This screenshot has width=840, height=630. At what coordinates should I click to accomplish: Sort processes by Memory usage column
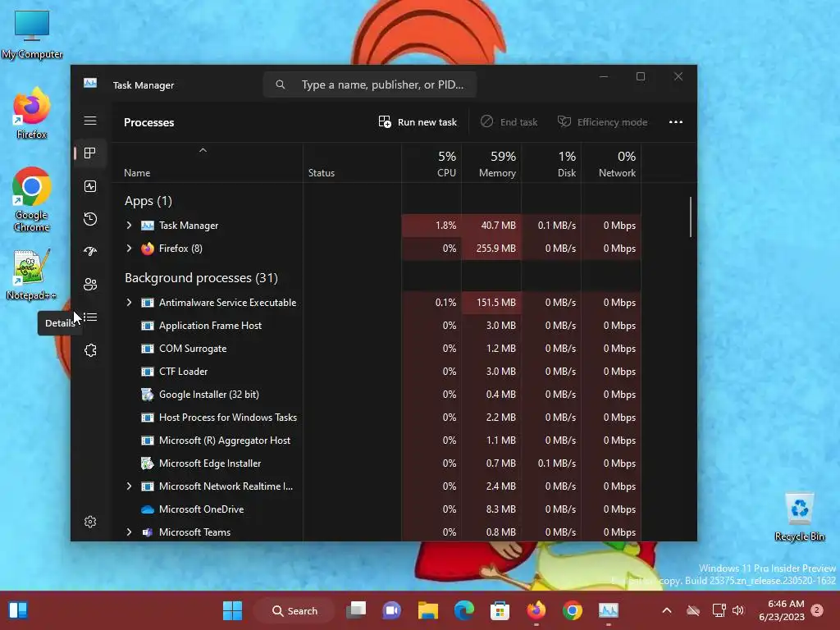[491, 163]
